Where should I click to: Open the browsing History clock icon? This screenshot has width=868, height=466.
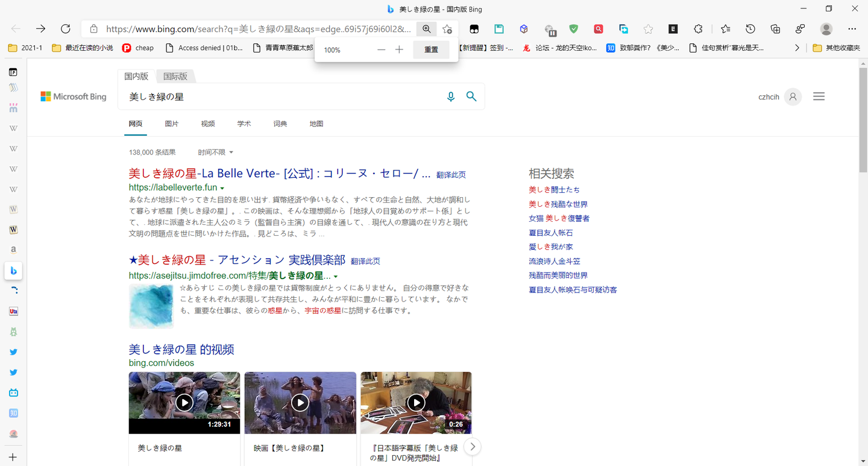point(750,28)
